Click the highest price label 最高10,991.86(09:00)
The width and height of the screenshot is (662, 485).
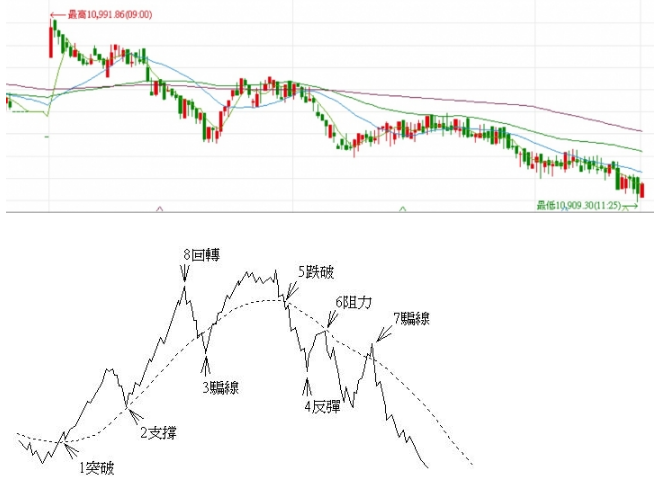tap(110, 15)
